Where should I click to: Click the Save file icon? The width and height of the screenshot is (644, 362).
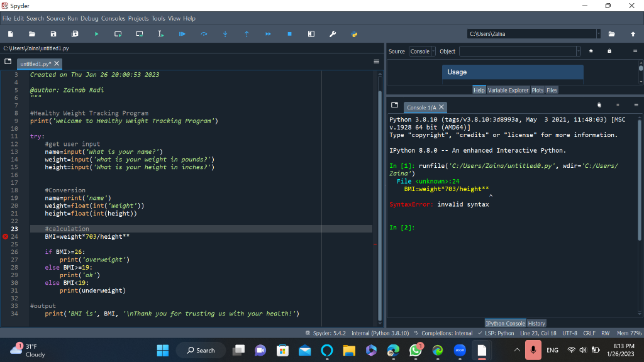coord(53,34)
